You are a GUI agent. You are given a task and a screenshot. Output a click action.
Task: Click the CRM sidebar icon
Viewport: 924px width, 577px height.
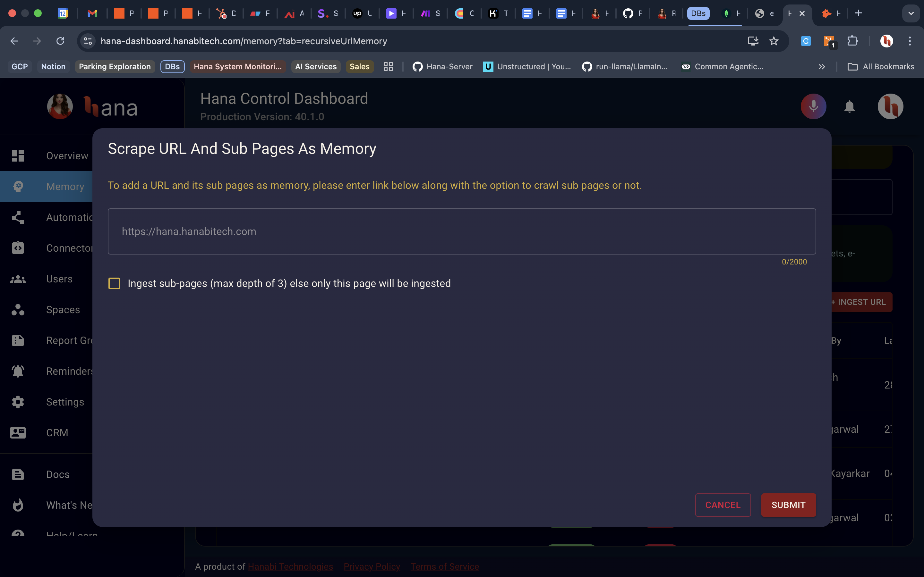(x=18, y=433)
